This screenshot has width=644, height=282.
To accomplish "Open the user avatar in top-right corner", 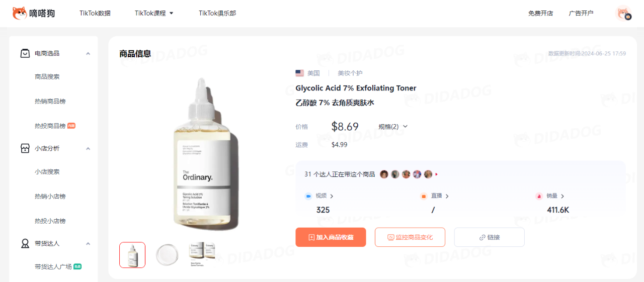I will click(x=624, y=14).
